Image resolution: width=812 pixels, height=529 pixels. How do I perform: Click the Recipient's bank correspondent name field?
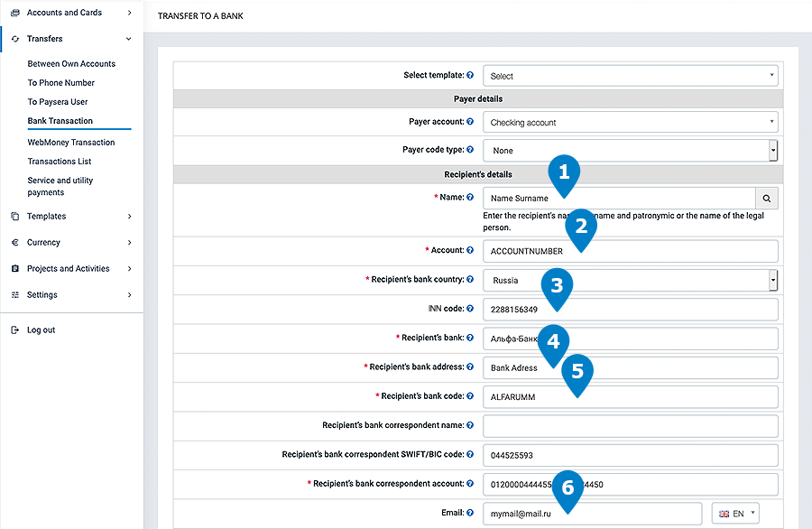(630, 426)
